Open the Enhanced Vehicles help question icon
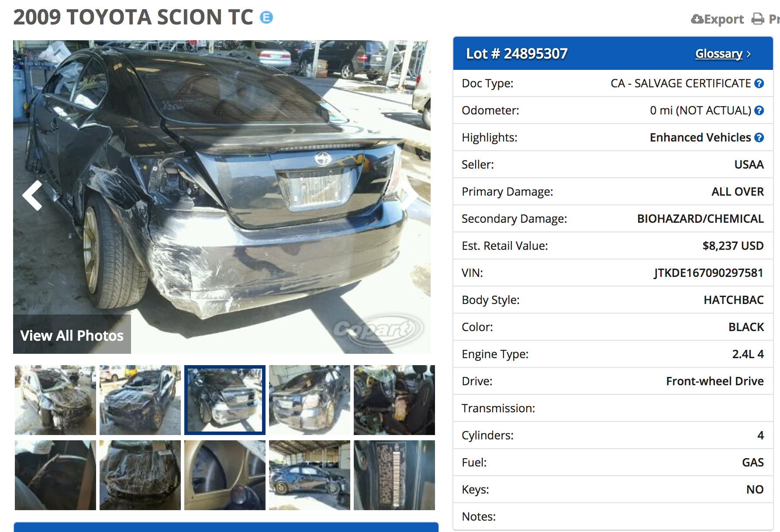Image resolution: width=780 pixels, height=532 pixels. coord(759,138)
